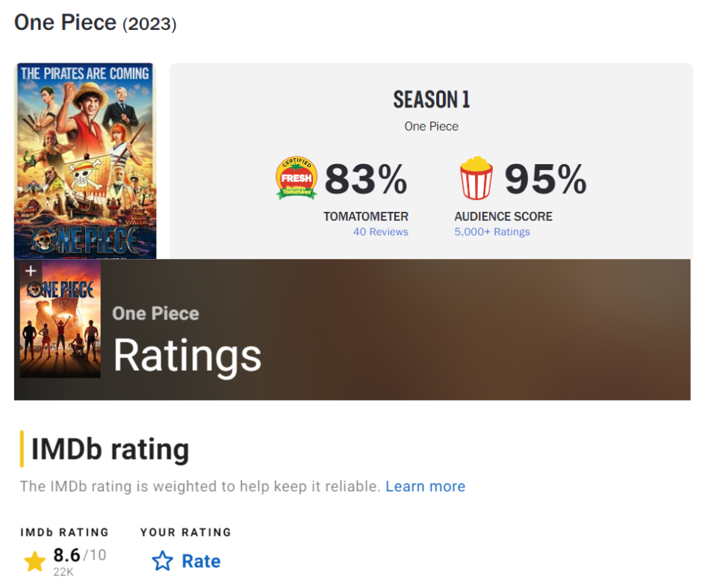Click the TOMATOMETER label

366,216
